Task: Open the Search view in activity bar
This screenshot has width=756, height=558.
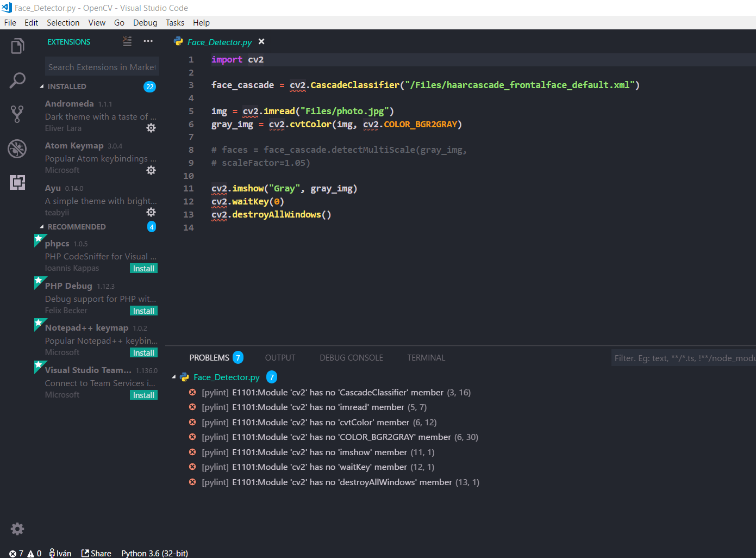Action: pyautogui.click(x=17, y=80)
